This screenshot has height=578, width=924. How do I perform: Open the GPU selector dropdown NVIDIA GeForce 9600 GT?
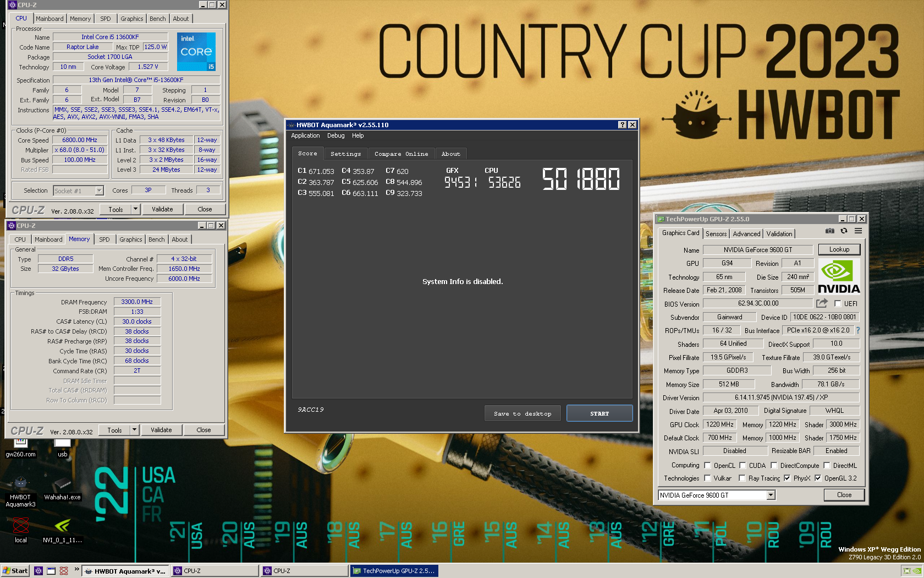[x=771, y=495]
